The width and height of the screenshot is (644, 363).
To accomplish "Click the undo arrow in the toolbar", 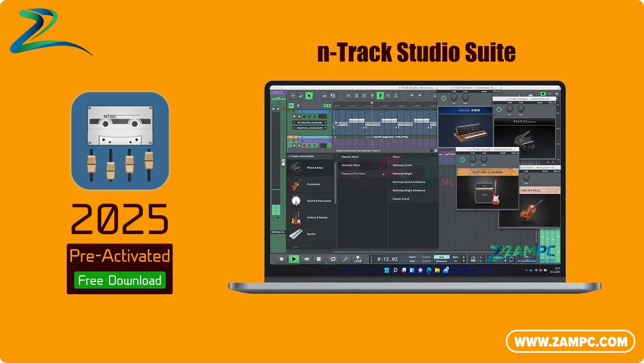I will pos(411,96).
